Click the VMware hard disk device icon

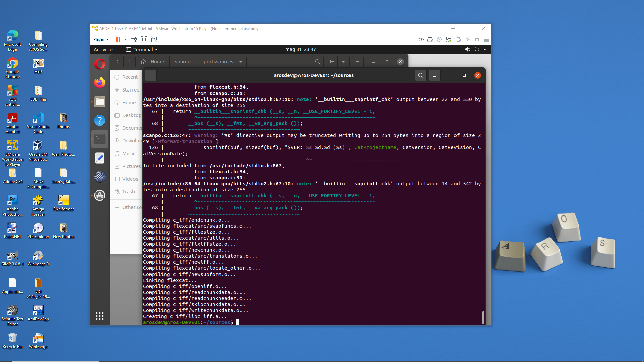point(430,39)
